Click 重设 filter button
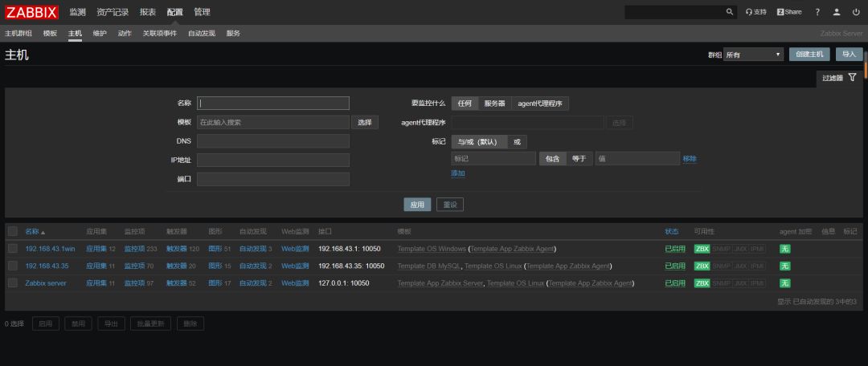The width and height of the screenshot is (868, 366). coord(450,205)
